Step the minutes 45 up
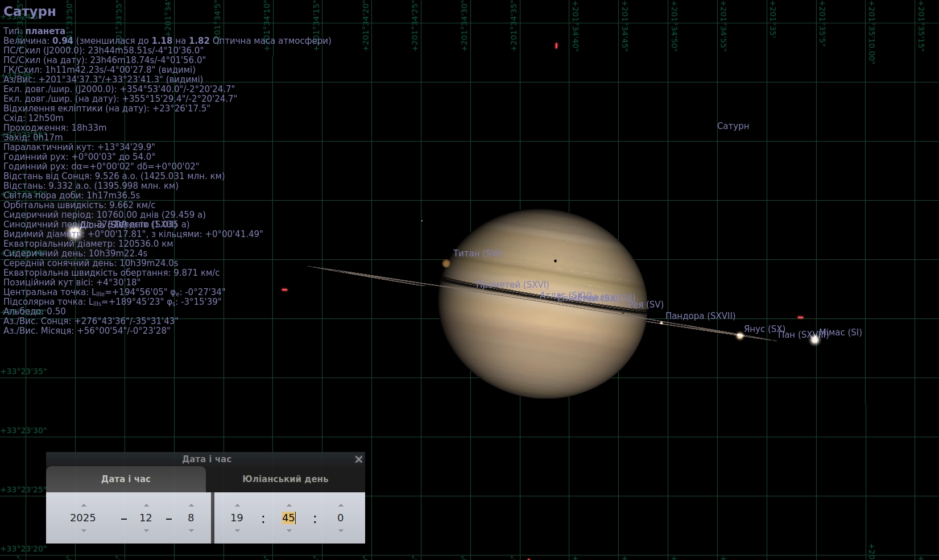Screen dimensions: 939x560 tap(289, 505)
